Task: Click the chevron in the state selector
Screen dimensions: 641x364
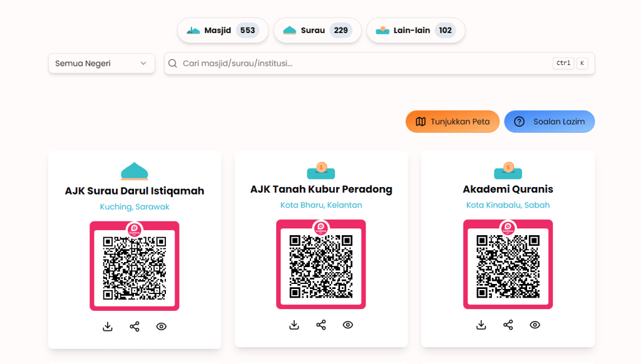Action: 143,63
